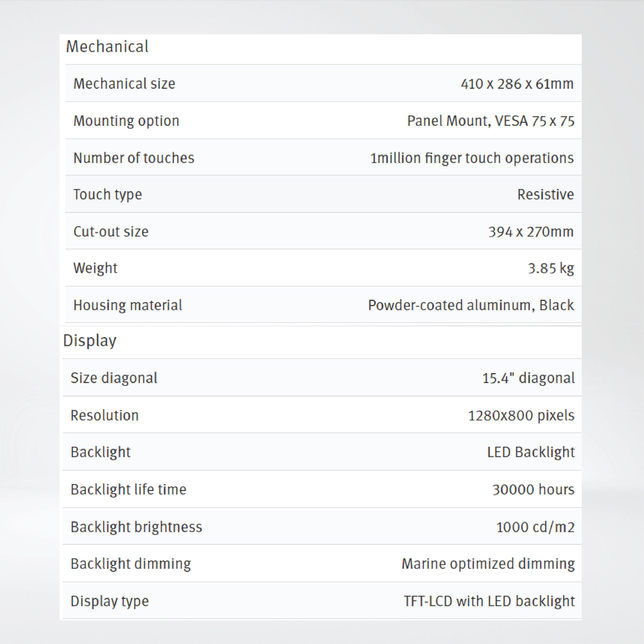The height and width of the screenshot is (644, 644).
Task: Click the 410 x 286 x 61mm value
Action: (517, 84)
